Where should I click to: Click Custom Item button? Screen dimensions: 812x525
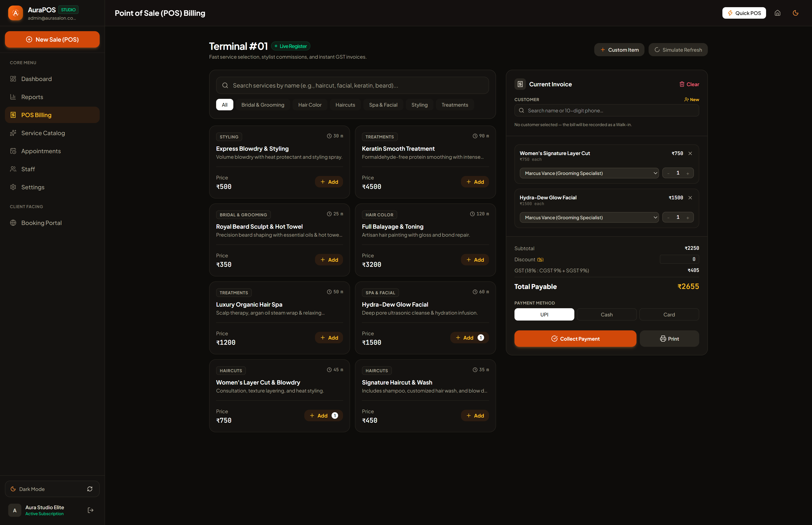(619, 50)
